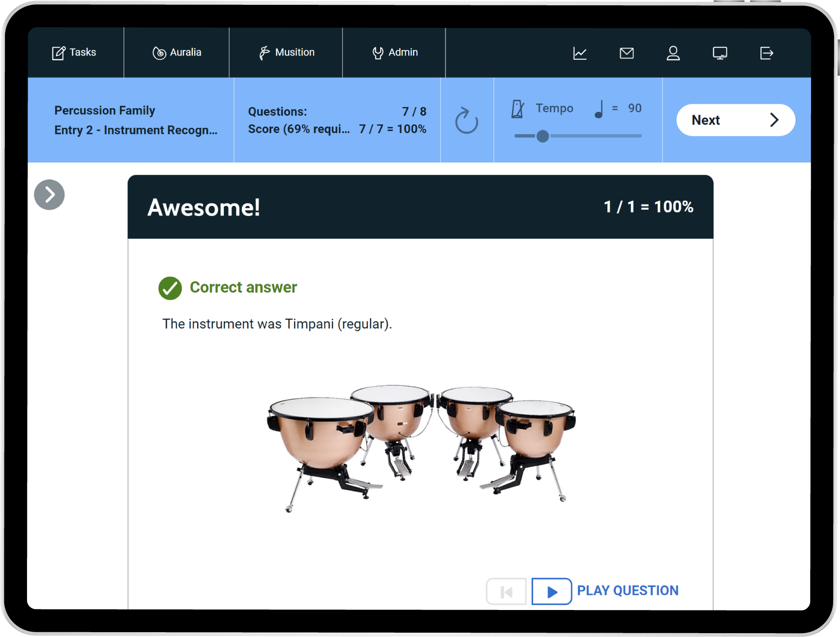The height and width of the screenshot is (637, 840).
Task: Open the Tasks menu
Action: 74,53
